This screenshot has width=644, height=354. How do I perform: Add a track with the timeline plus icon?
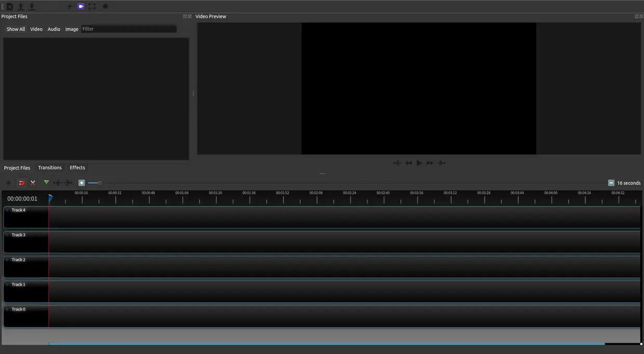point(8,183)
